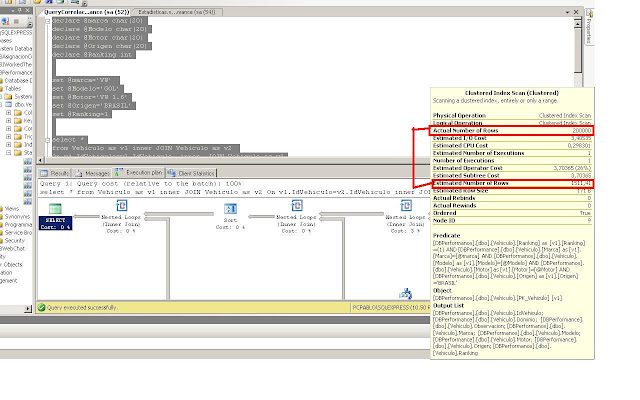
Task: Click the editor vertical scrollbar thumb
Action: tap(577, 50)
